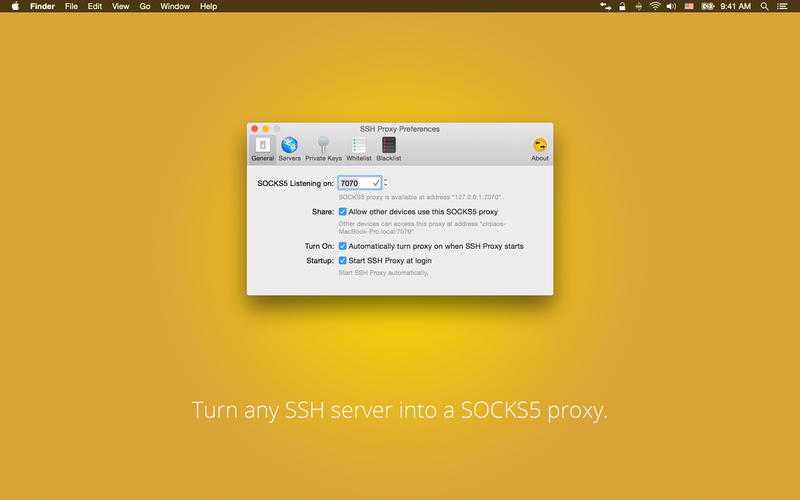Open the Help menu
Image resolution: width=800 pixels, height=500 pixels.
[208, 6]
